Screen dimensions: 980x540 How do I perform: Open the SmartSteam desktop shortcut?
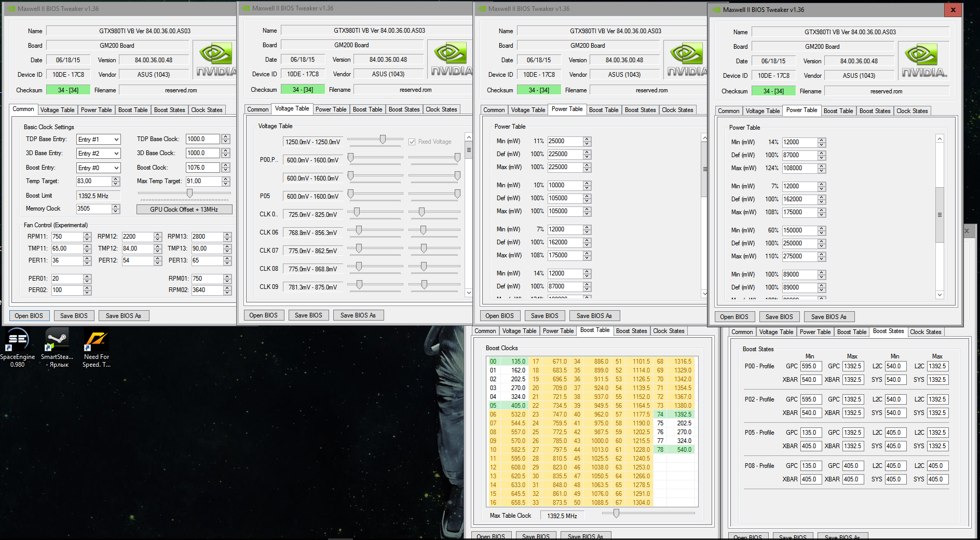(x=57, y=348)
